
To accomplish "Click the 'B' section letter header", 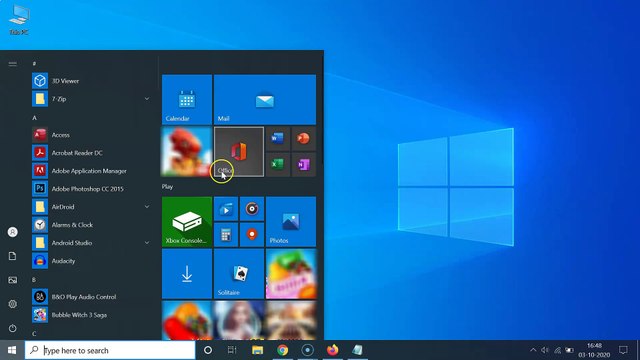I will coord(34,280).
